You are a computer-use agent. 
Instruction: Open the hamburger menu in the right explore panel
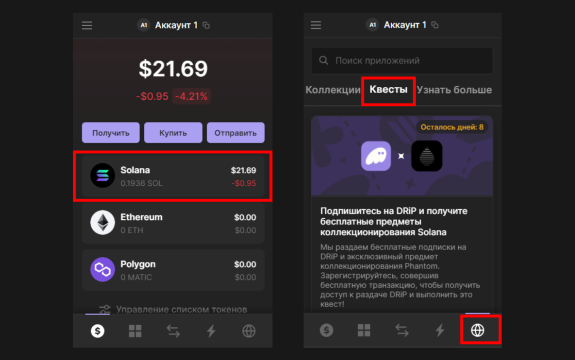pos(316,25)
